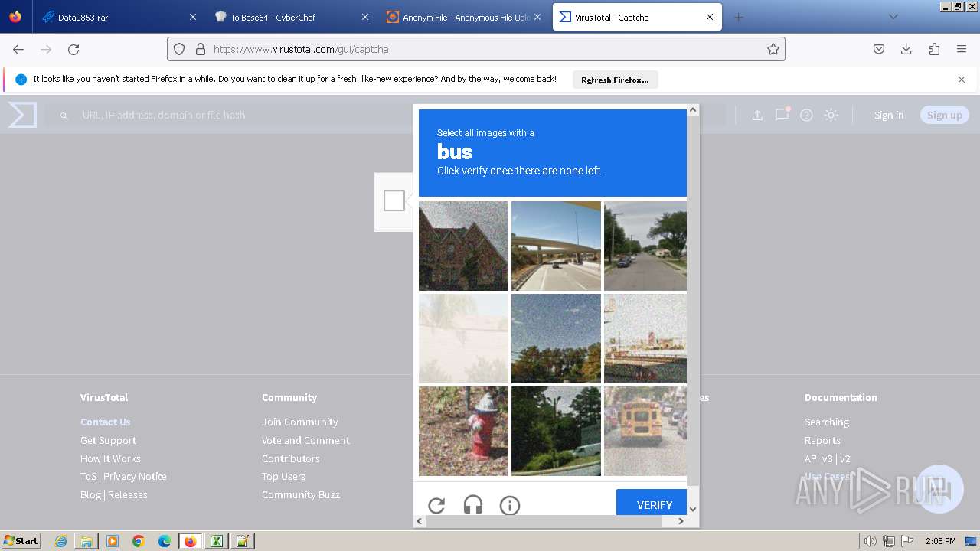Open the captcha info icon
This screenshot has width=980, height=551.
coord(510,505)
